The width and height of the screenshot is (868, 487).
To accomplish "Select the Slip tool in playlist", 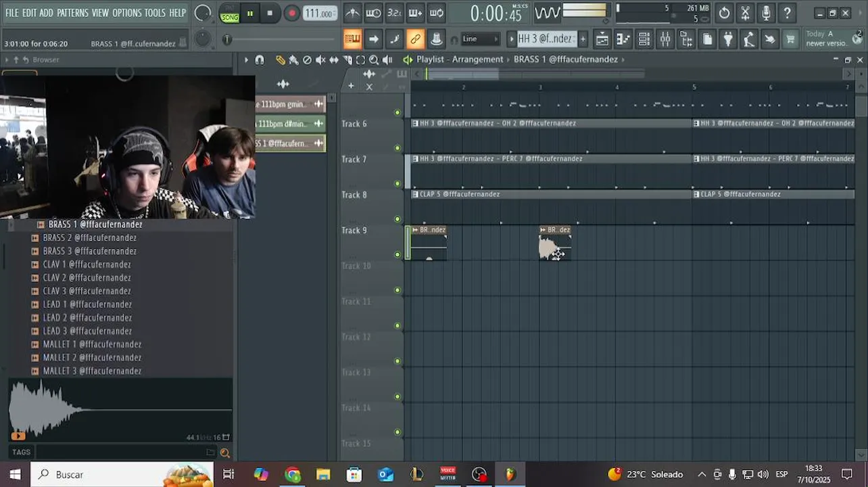I will tap(334, 60).
